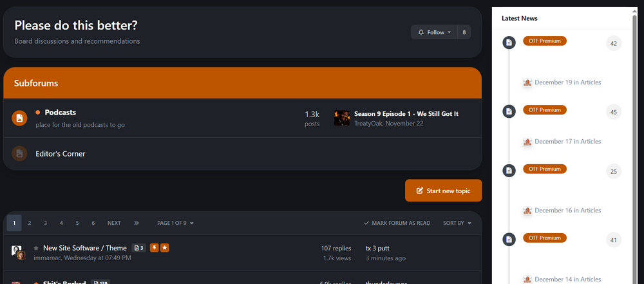The width and height of the screenshot is (644, 284).
Task: Click the pinned badge on New Site Software topic
Action: point(153,248)
